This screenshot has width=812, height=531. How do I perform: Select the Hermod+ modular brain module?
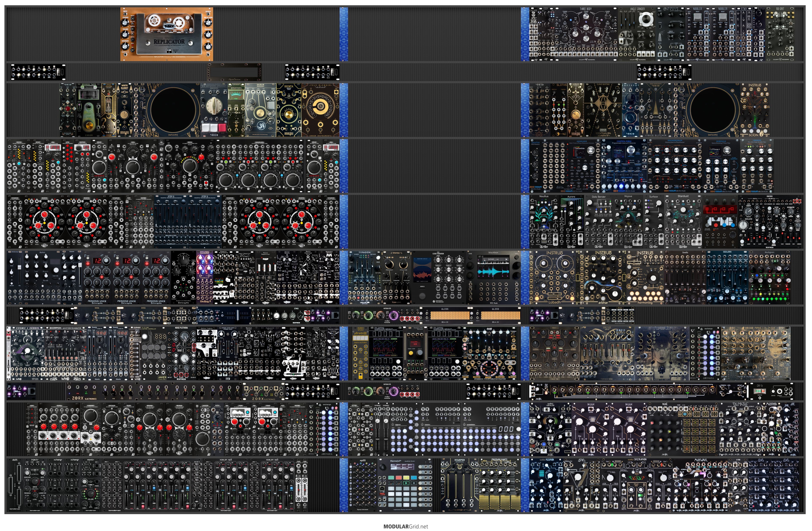(405, 485)
